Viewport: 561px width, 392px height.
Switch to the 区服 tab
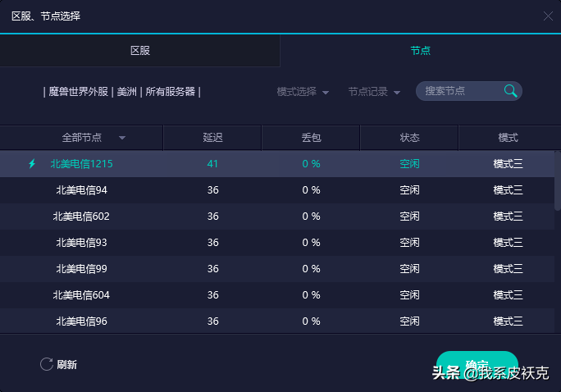(140, 50)
